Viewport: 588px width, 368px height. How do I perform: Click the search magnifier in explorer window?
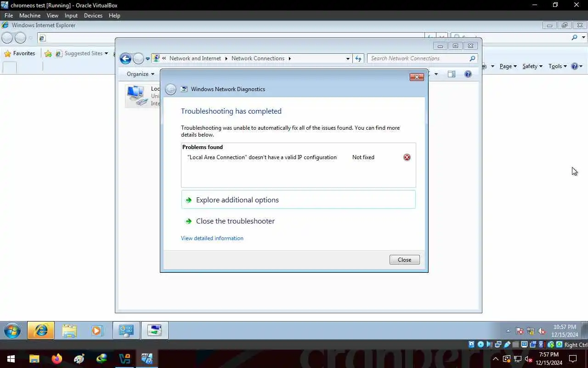472,58
